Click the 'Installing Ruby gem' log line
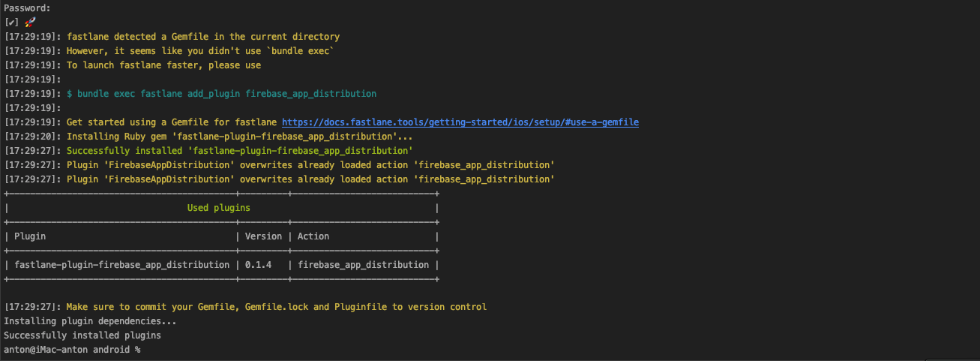This screenshot has height=361, width=980. pos(239,137)
